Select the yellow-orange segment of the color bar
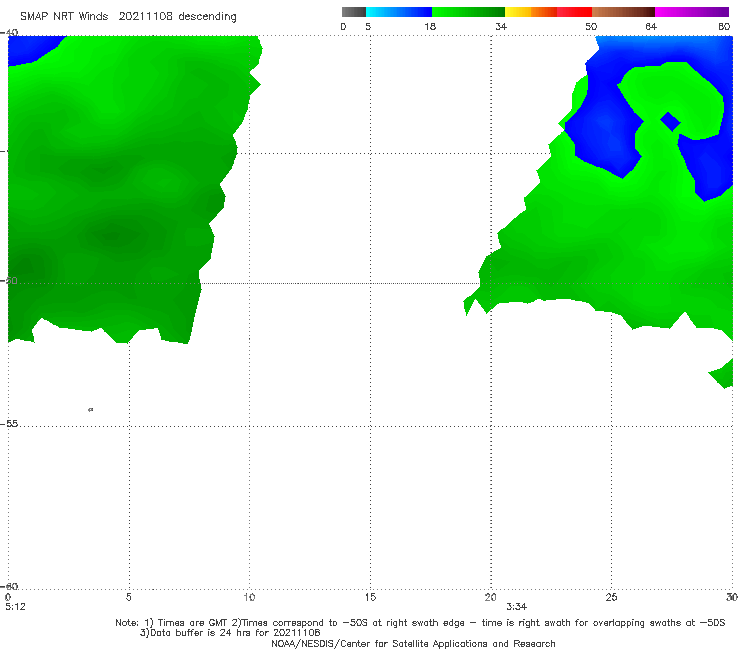The width and height of the screenshot is (740, 650). tap(530, 12)
